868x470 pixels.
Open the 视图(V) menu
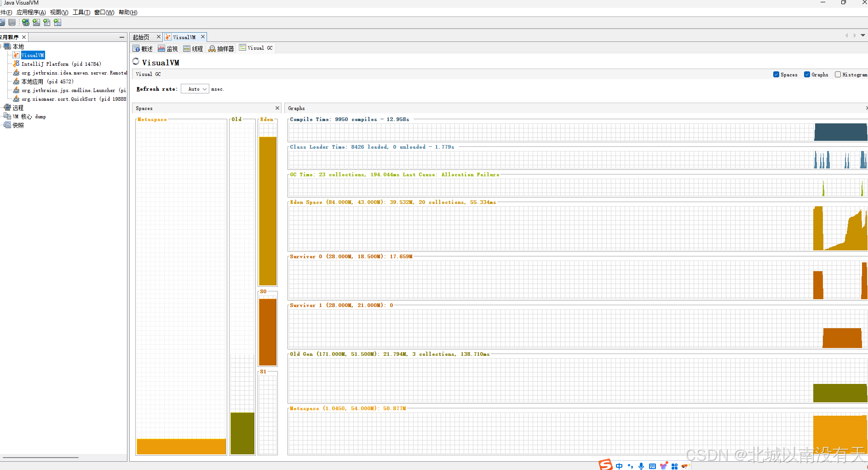click(59, 12)
